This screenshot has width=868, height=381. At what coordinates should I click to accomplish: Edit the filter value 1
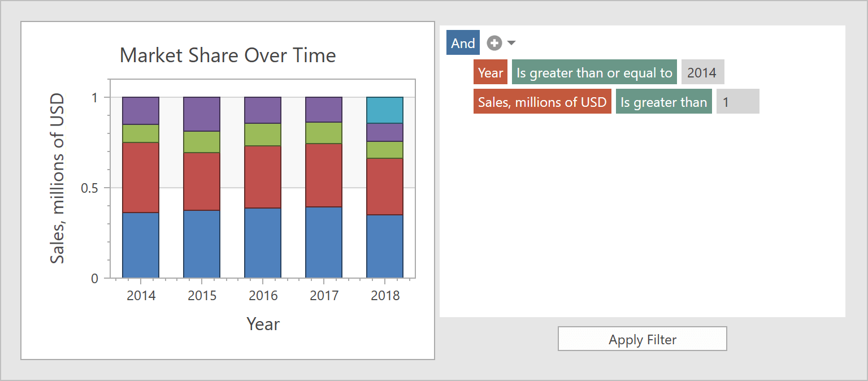click(737, 102)
